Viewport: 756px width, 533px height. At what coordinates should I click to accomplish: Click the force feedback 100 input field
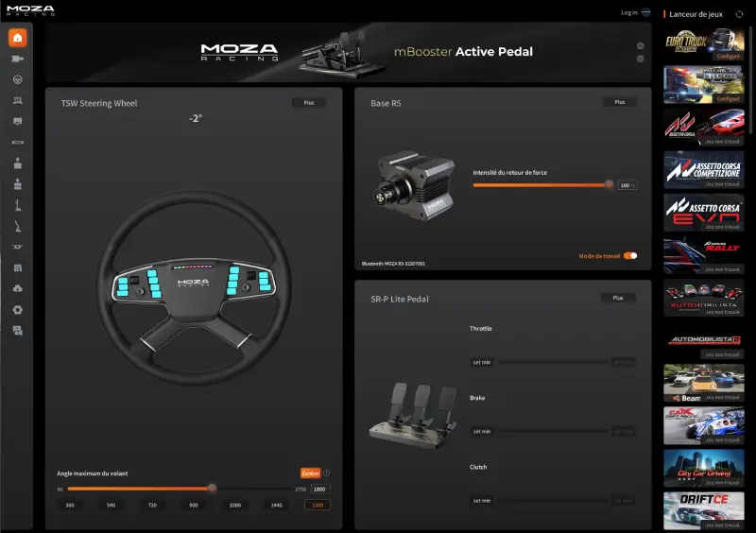pos(627,185)
